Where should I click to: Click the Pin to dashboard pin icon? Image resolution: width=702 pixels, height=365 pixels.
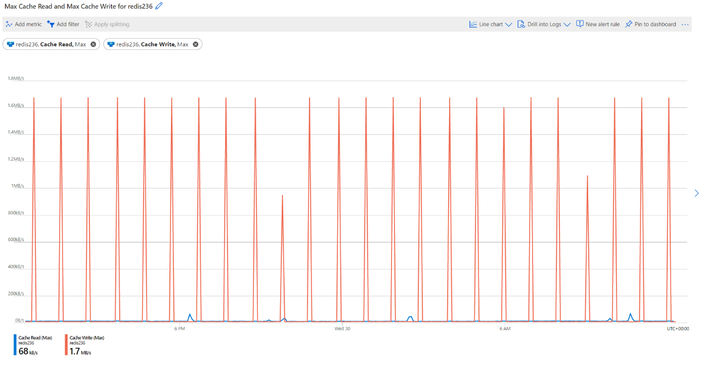[x=629, y=24]
